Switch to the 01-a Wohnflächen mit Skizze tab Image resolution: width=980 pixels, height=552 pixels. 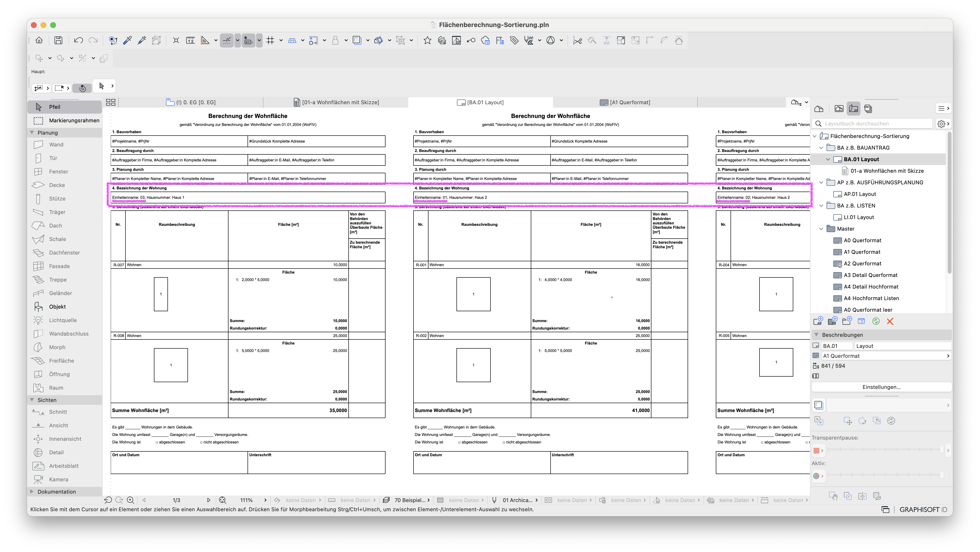tap(336, 102)
